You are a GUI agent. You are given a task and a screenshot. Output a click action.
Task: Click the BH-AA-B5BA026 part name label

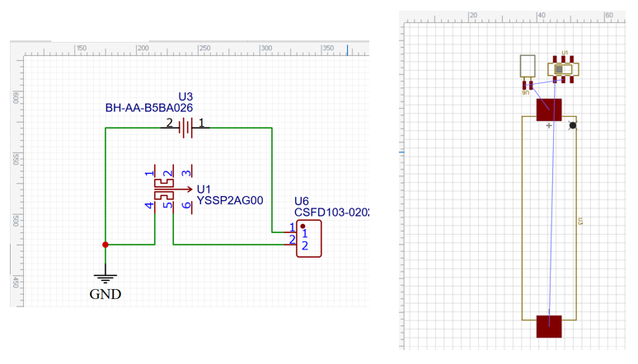coord(148,108)
